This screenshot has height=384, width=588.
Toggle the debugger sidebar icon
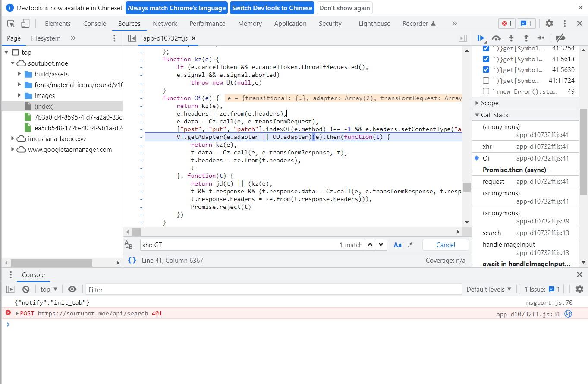coord(463,38)
